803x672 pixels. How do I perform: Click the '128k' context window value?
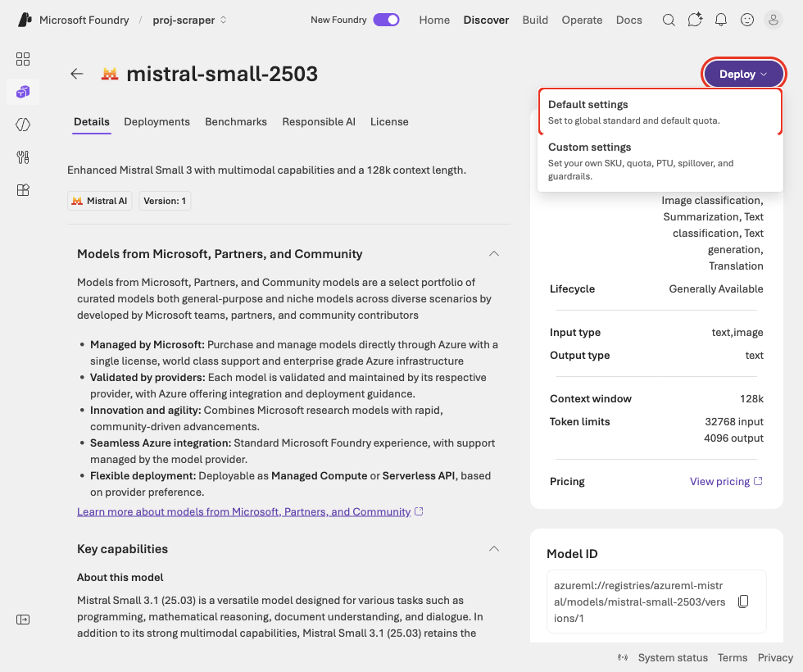[752, 399]
